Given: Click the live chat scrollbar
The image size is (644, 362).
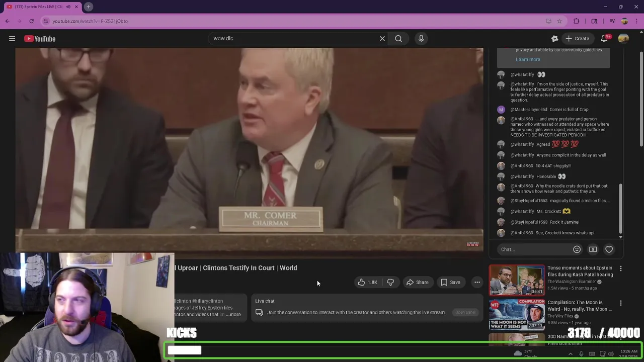Looking at the screenshot, I should (620, 209).
